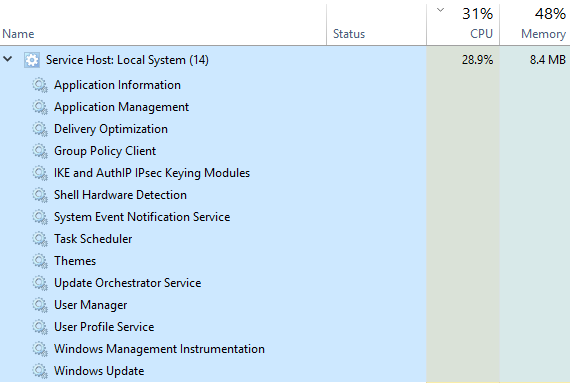Select the System Event Notification Service label
This screenshot has width=570, height=383.
pos(142,217)
